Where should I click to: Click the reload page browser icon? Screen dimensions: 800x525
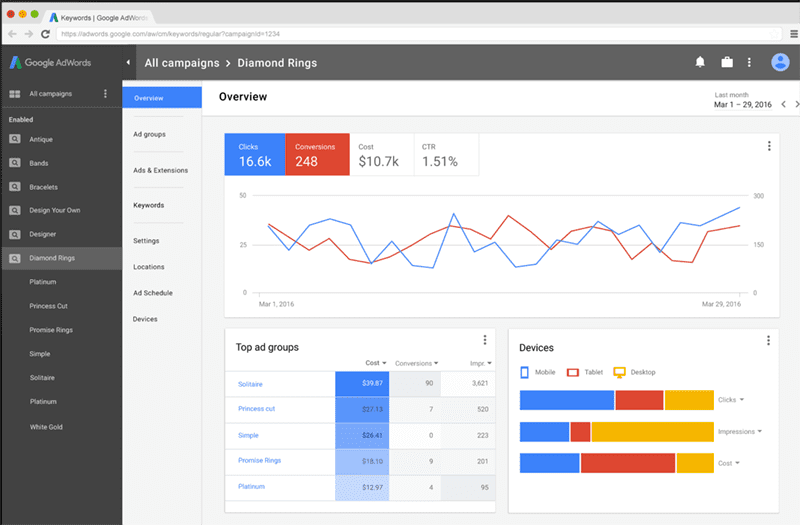pos(45,34)
